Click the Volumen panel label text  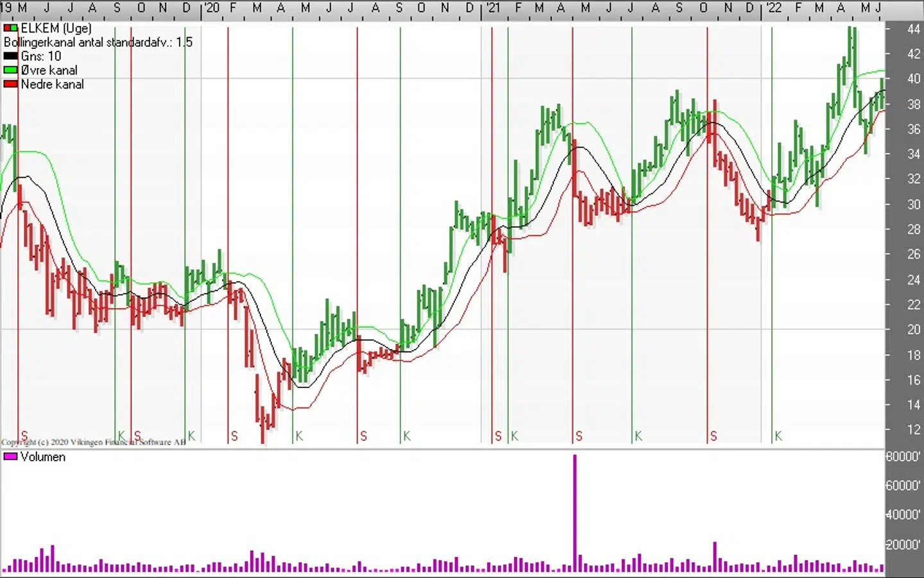click(x=43, y=457)
